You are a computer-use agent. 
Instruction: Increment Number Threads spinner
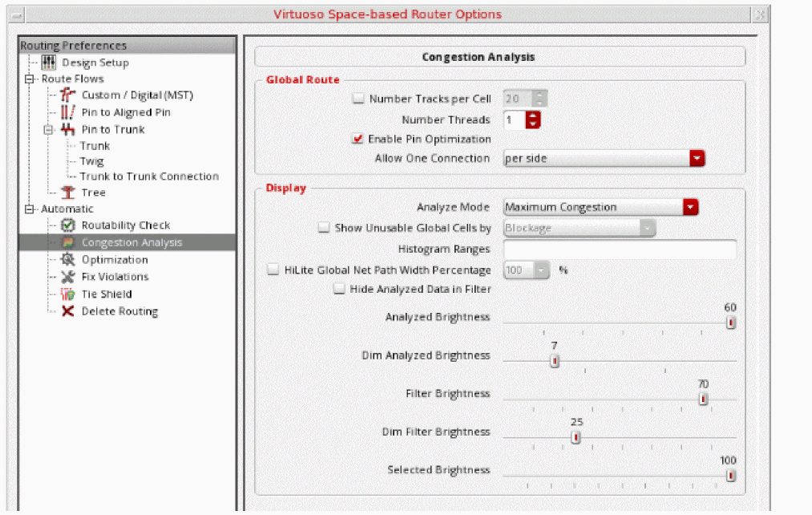pyautogui.click(x=533, y=116)
